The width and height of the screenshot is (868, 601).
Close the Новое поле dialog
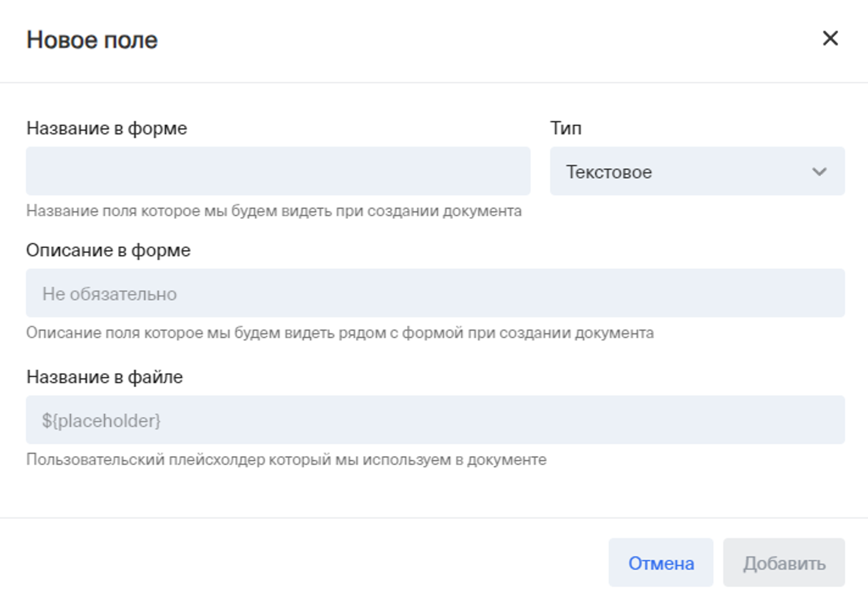[829, 39]
